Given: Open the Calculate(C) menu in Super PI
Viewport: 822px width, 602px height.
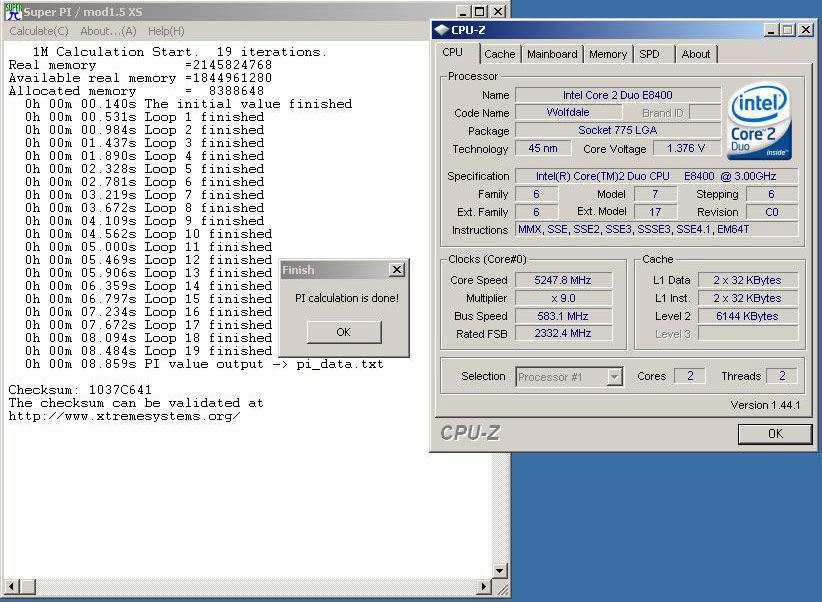Looking at the screenshot, I should 39,31.
